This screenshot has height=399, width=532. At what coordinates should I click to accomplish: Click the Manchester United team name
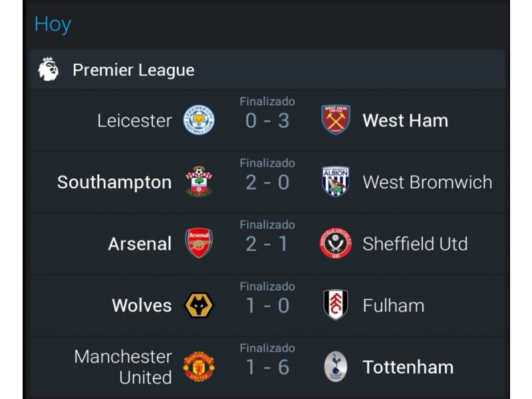[123, 367]
